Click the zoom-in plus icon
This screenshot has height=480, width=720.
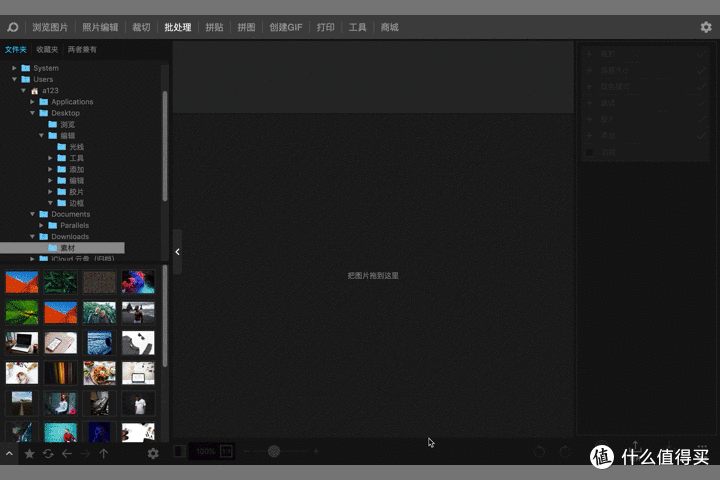(x=316, y=452)
